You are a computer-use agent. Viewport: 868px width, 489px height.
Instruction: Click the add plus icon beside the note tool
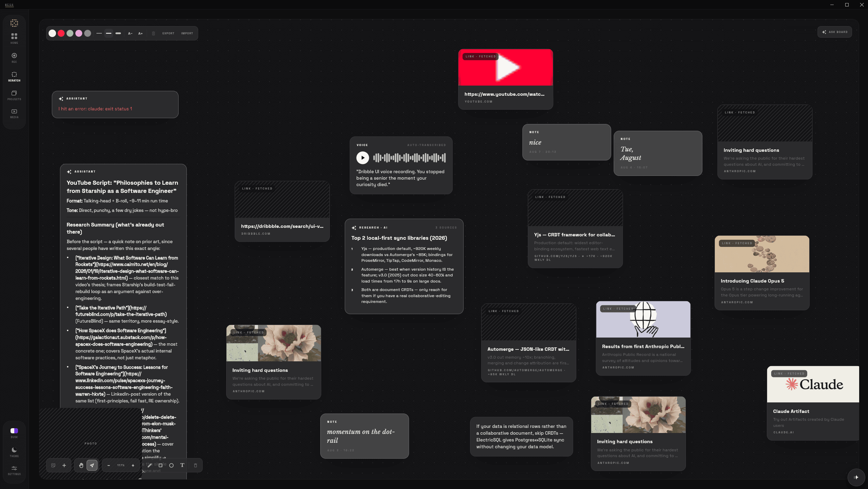click(64, 465)
